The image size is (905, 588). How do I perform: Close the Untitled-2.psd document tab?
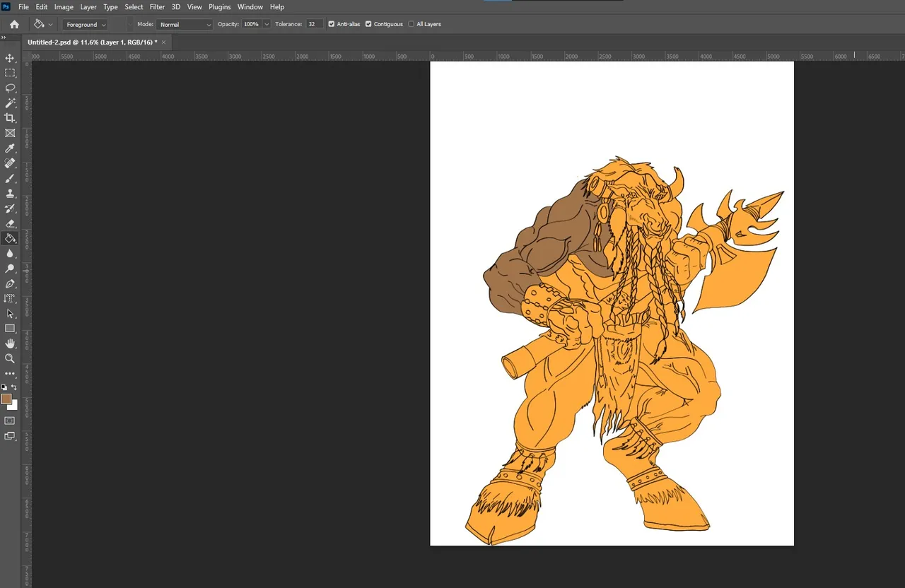coord(164,42)
